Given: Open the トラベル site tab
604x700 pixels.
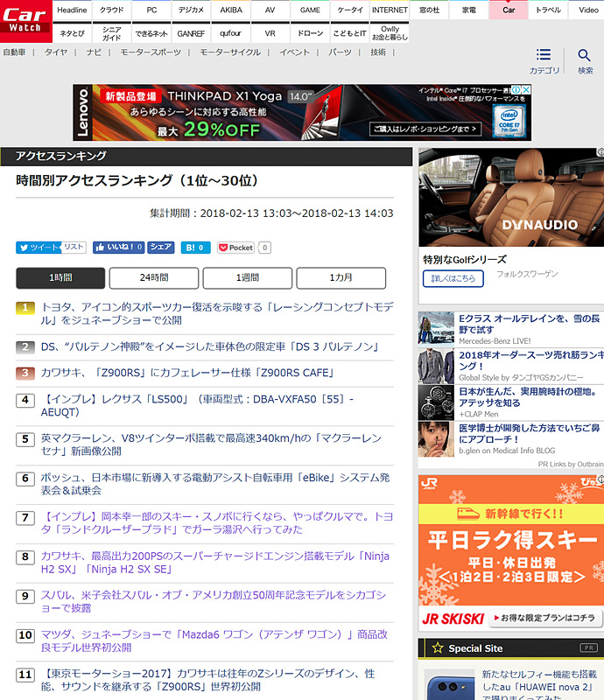Looking at the screenshot, I should [x=548, y=10].
